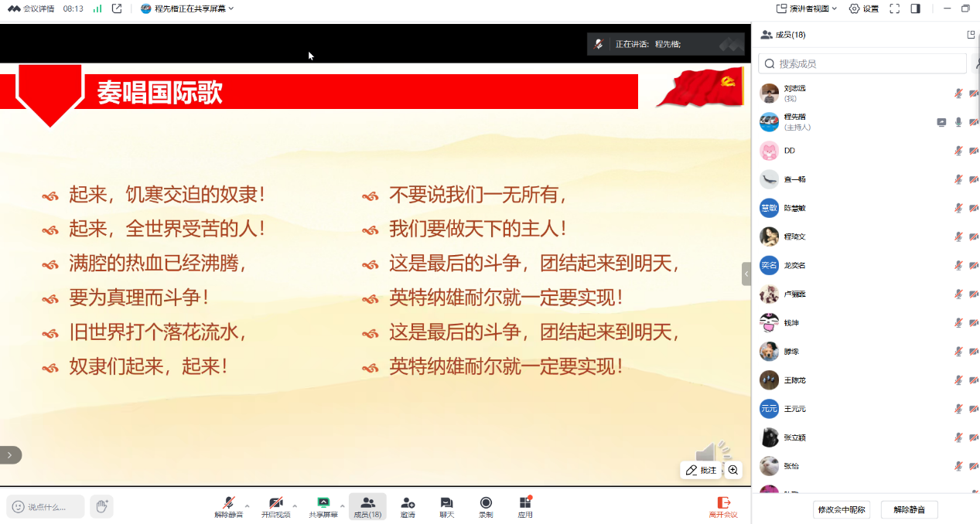Click the zoom magnifier on shared screen

coord(733,470)
